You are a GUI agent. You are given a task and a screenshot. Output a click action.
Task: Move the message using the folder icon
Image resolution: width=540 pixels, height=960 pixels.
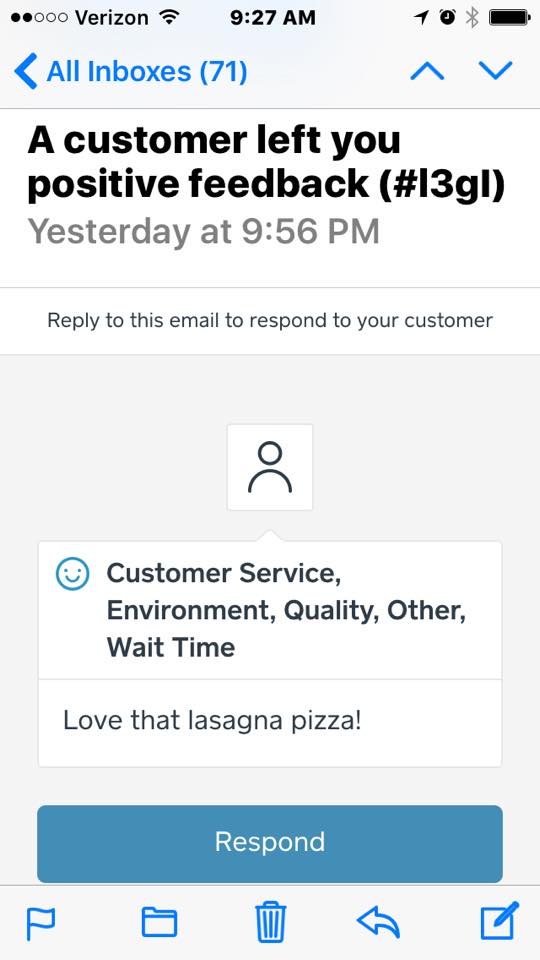159,922
